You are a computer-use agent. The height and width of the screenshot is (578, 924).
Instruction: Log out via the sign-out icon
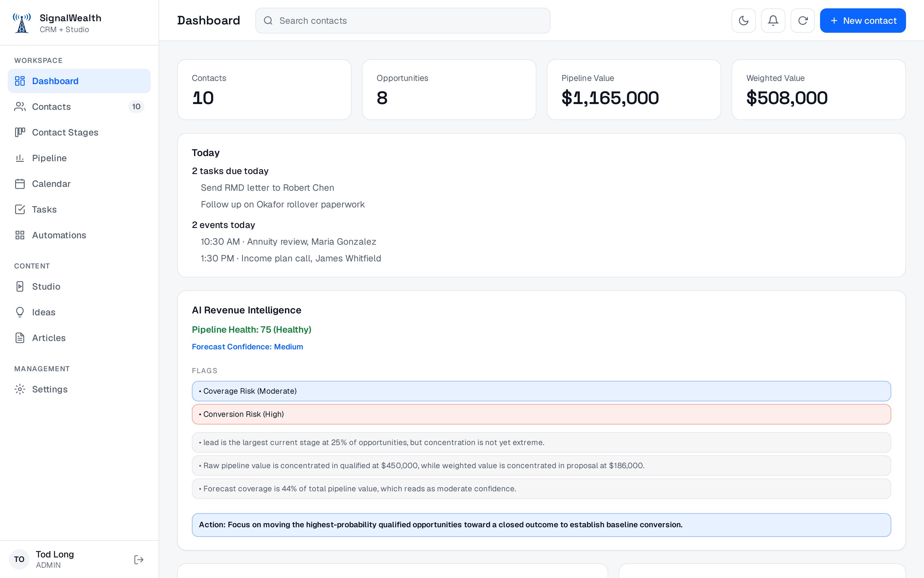click(x=139, y=560)
